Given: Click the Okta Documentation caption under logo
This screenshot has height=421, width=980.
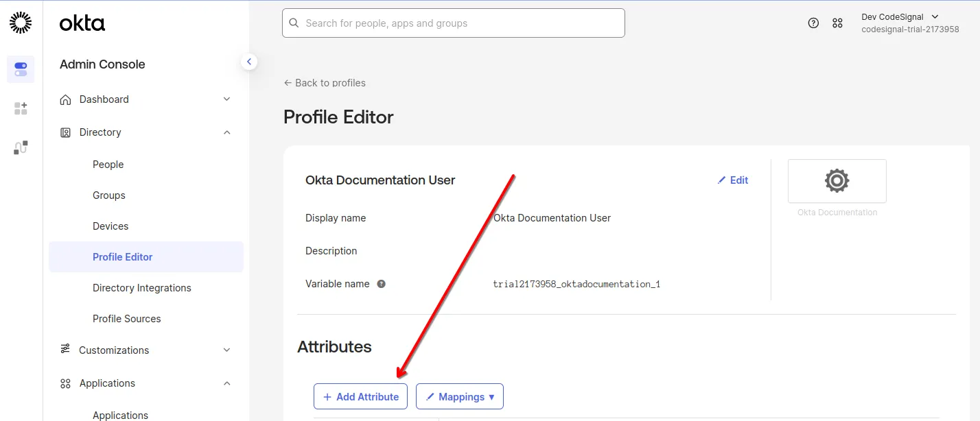Looking at the screenshot, I should [837, 213].
